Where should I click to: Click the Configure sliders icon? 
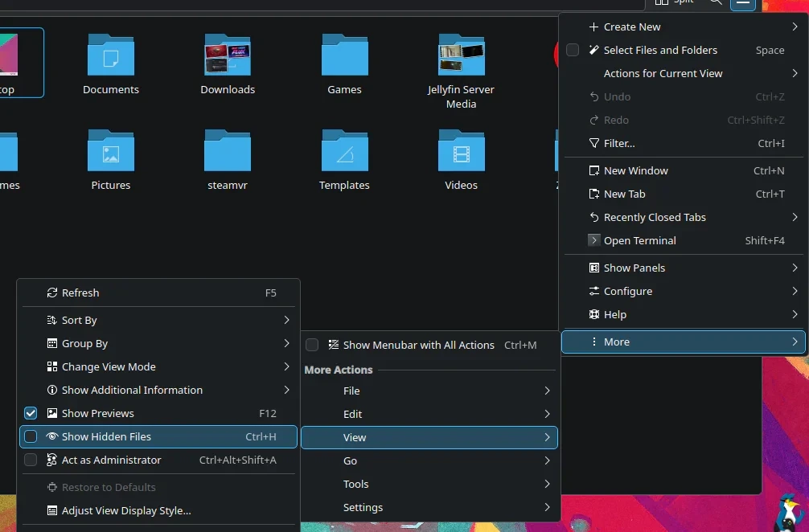594,291
